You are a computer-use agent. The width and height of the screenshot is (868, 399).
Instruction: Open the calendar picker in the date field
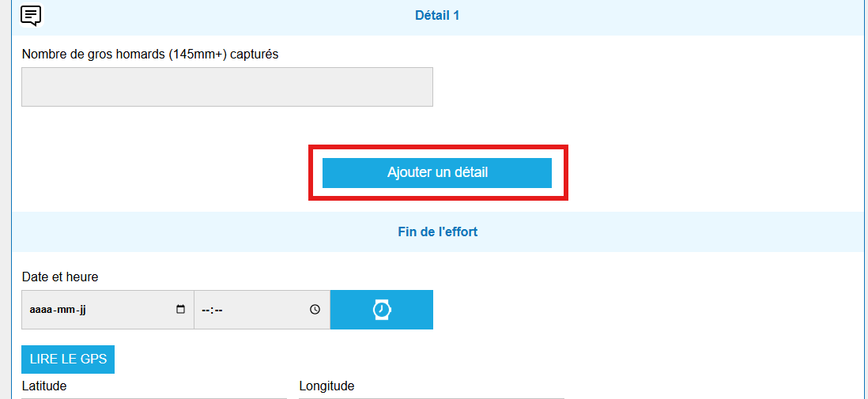(x=180, y=310)
